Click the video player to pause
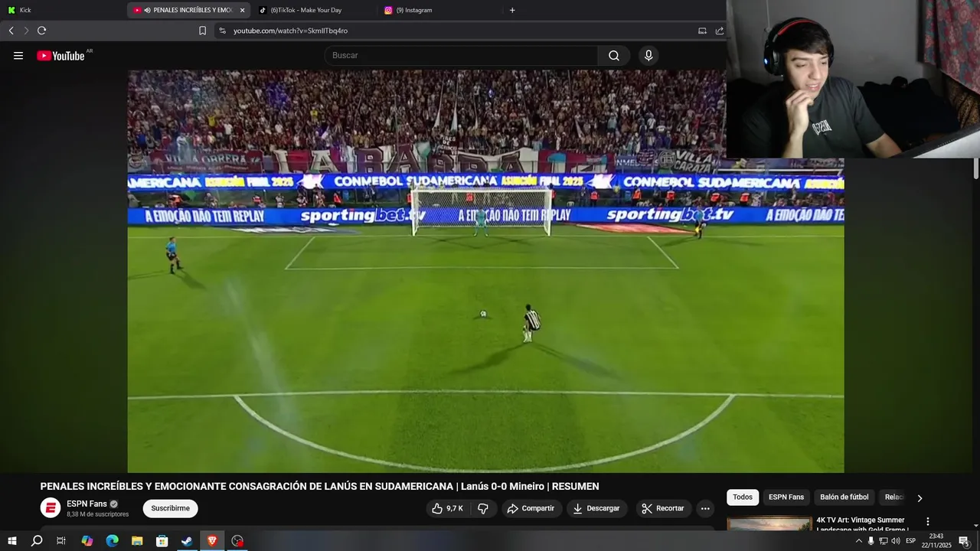980x551 pixels. click(485, 272)
